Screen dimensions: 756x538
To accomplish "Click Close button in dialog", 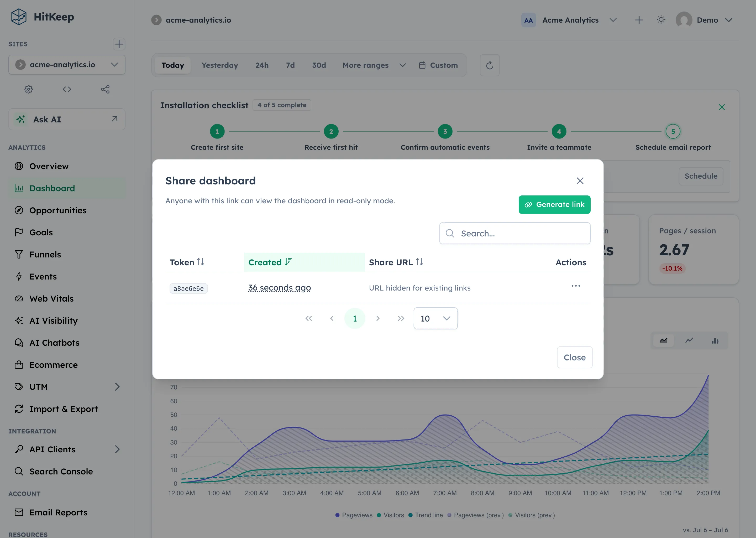I will [575, 357].
